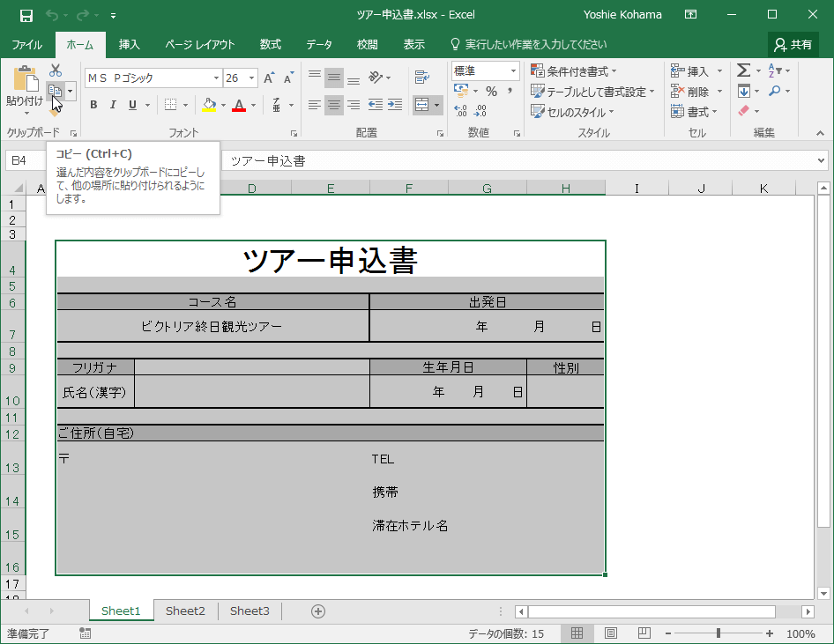Expand the font color dropdown arrow

point(254,105)
